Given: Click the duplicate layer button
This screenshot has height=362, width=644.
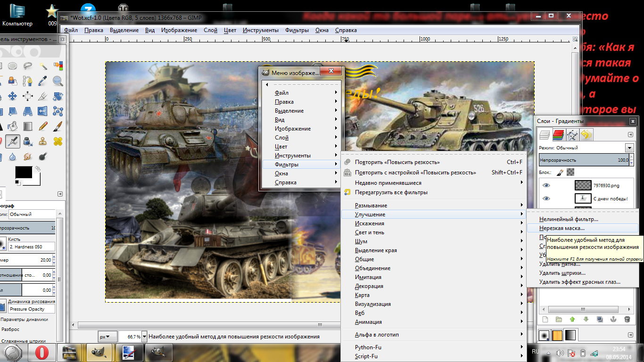Looking at the screenshot, I should pyautogui.click(x=600, y=319).
